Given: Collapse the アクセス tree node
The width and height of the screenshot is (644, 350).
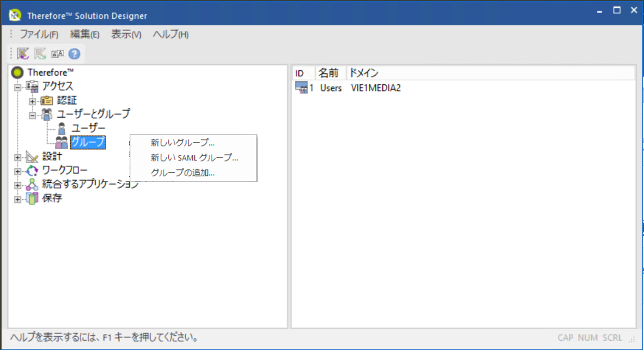Looking at the screenshot, I should pos(17,87).
